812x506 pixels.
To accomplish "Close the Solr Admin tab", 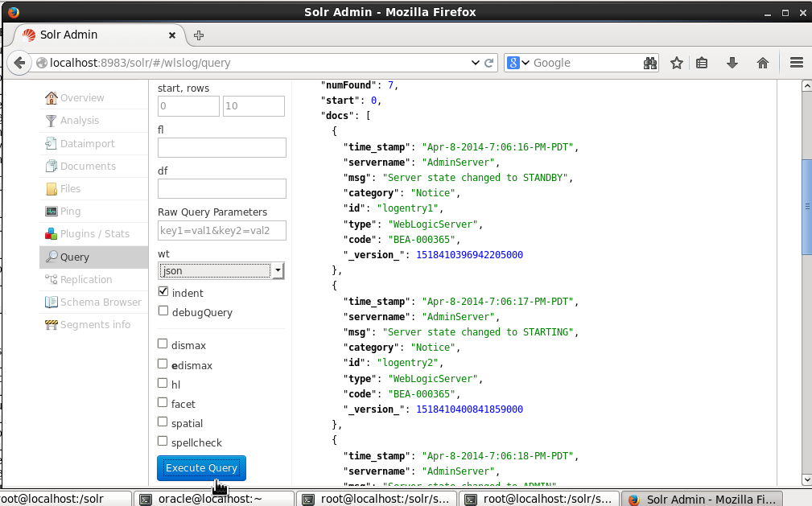I will click(x=172, y=35).
